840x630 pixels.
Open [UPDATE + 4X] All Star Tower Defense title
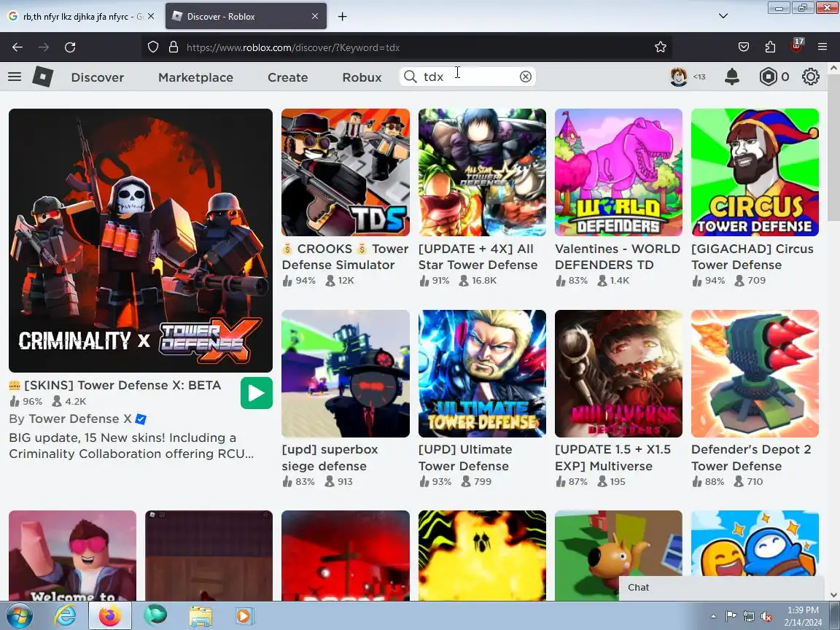[478, 257]
